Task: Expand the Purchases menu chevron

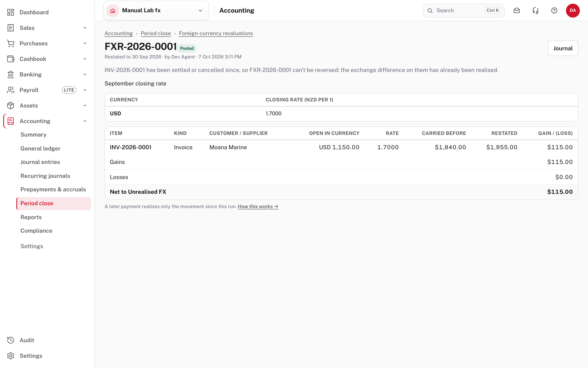Action: (85, 43)
